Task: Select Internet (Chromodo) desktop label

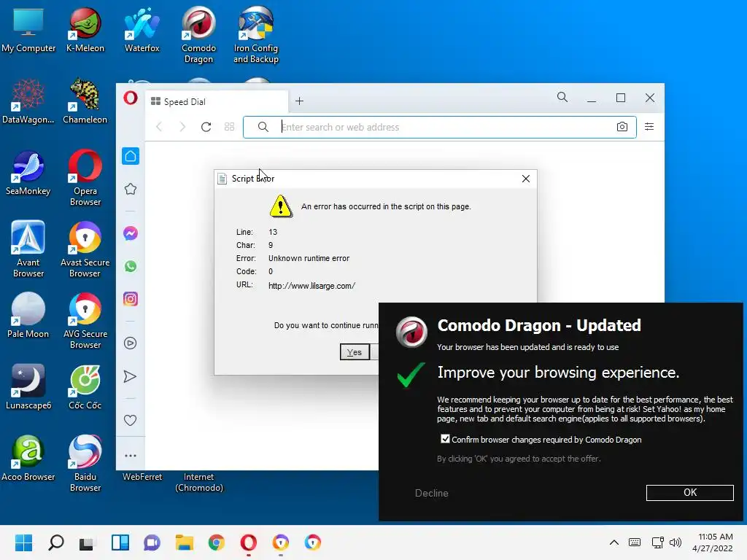Action: [x=198, y=482]
